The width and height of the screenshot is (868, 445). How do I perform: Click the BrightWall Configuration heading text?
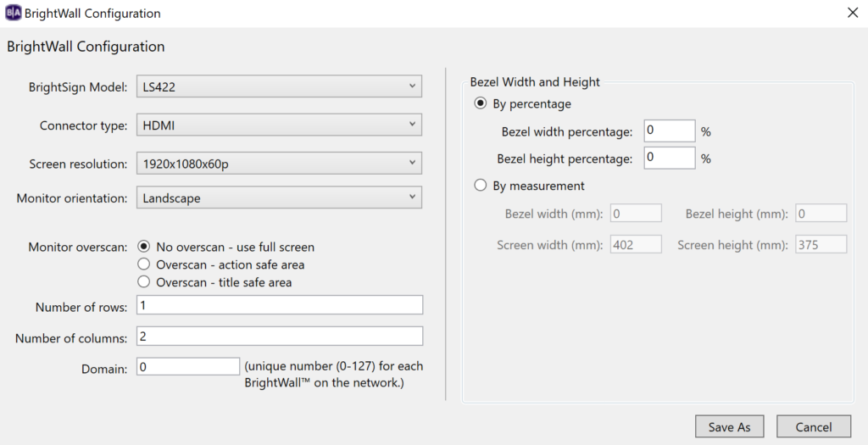tap(86, 47)
